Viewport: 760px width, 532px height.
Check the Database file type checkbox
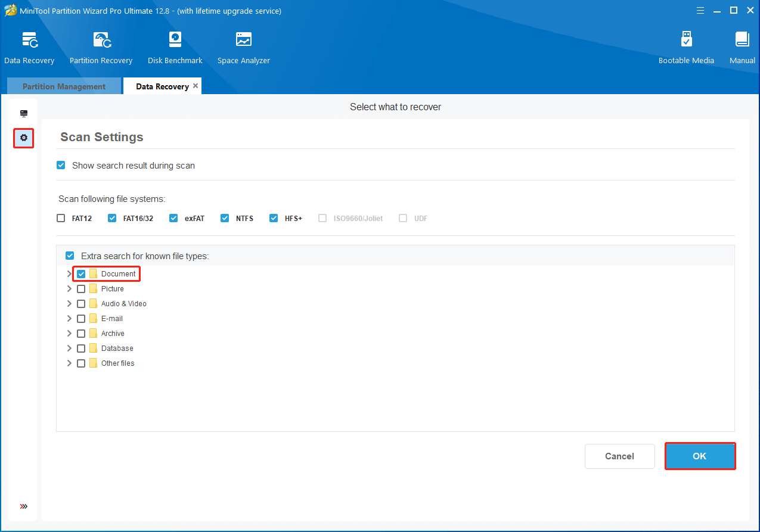(x=81, y=349)
